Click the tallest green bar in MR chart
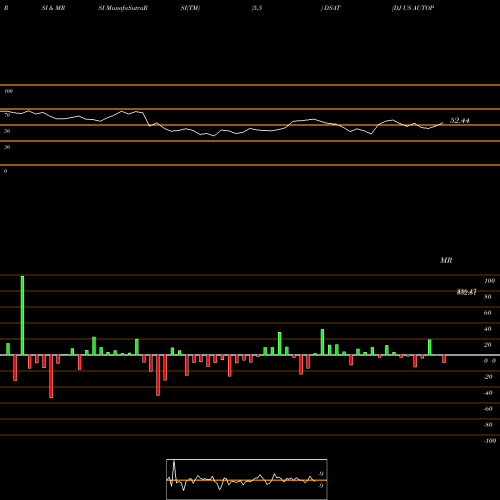This screenshot has height=500, width=500. [22, 315]
